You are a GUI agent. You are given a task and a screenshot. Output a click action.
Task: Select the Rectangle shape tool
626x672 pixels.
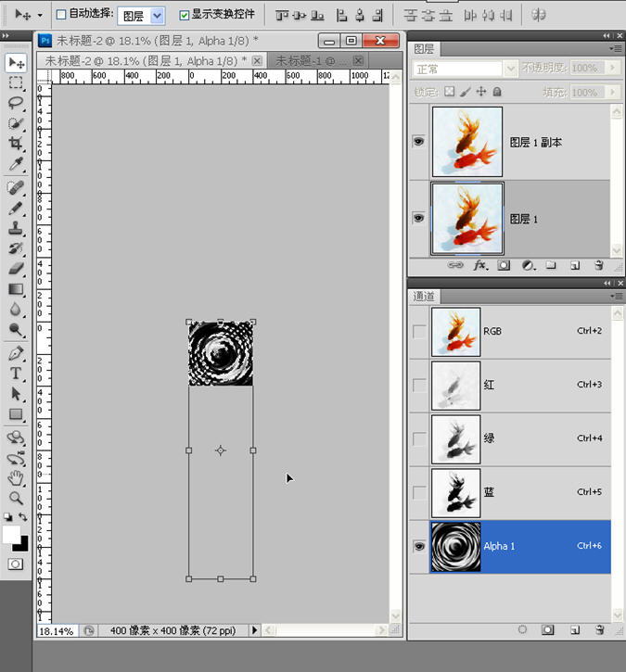16,414
